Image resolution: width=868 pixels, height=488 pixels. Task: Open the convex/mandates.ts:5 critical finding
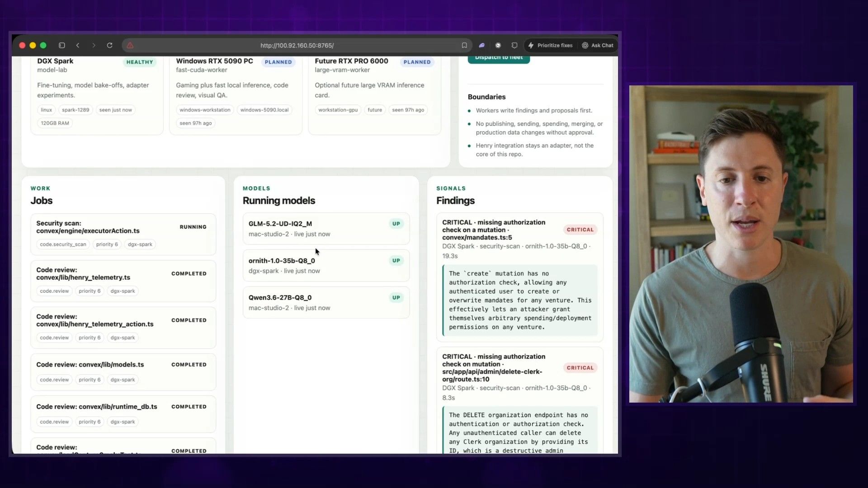519,277
